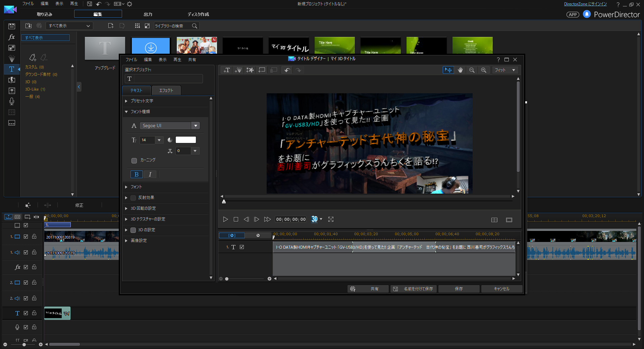
Task: Click the undo arrow in Title Designer
Action: click(287, 70)
